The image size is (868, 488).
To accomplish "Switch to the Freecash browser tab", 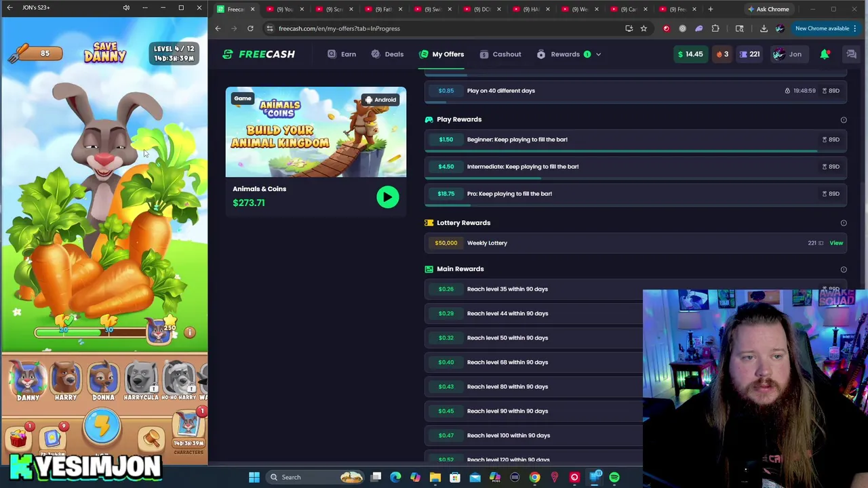I will (x=236, y=9).
